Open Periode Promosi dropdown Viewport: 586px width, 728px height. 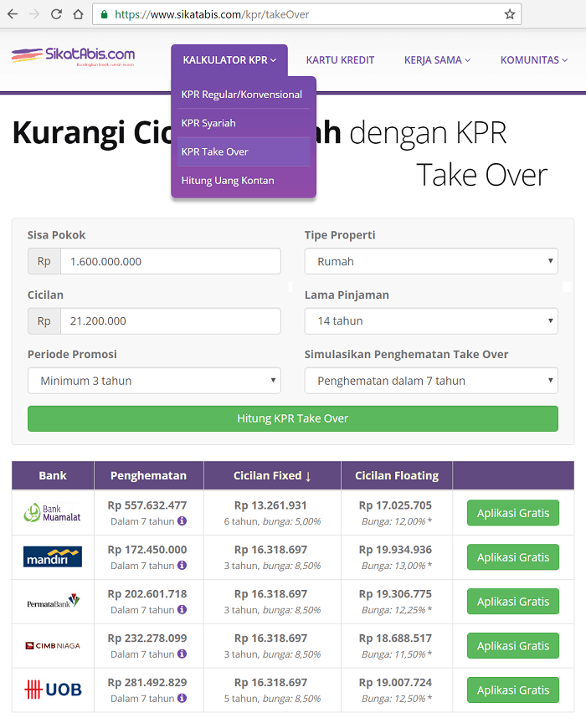point(154,381)
